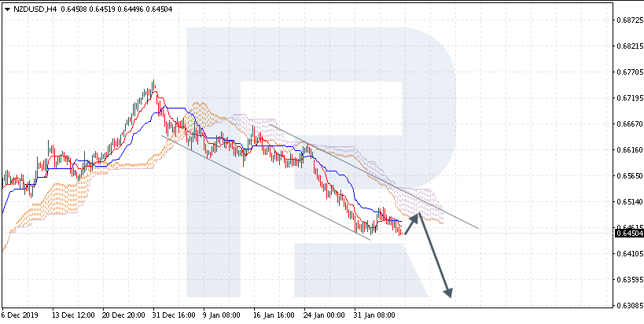Click the dropdown triangle beside NZDUSD,H4

click(x=7, y=9)
